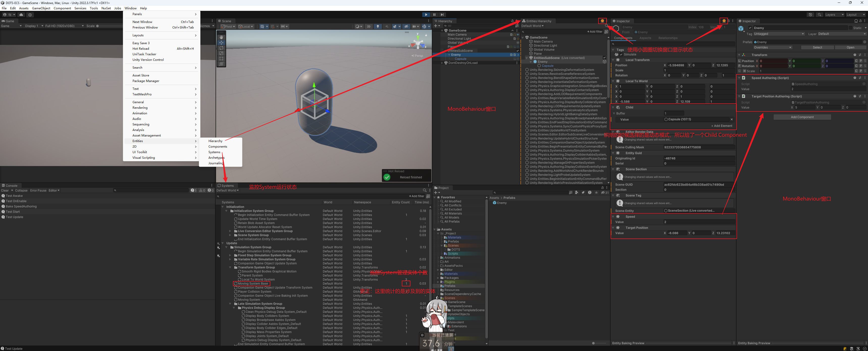This screenshot has height=351, width=868.
Task: Open the Pivot handle position dropdown
Action: coord(228,26)
